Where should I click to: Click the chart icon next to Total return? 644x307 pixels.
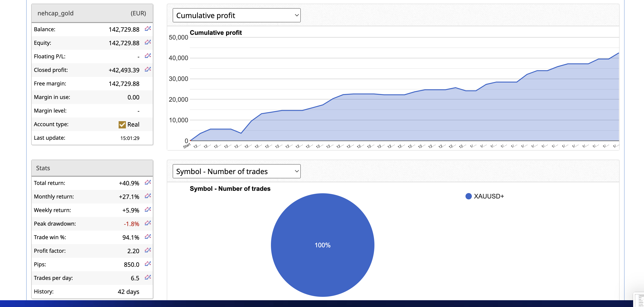(148, 182)
